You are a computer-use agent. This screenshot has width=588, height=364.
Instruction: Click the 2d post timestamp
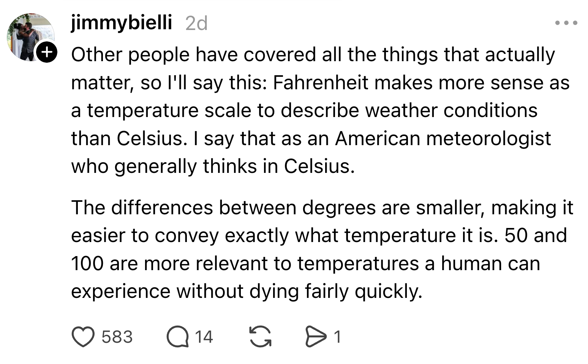click(x=196, y=24)
